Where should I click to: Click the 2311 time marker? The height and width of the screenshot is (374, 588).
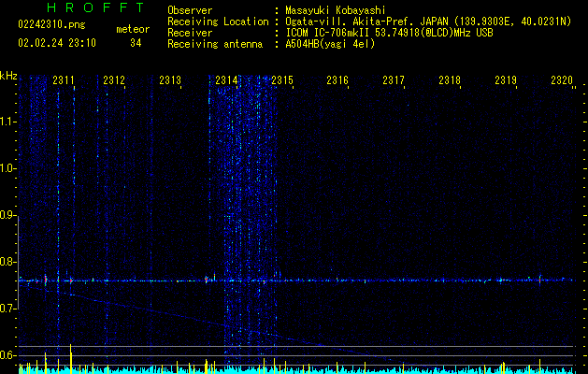coord(64,80)
